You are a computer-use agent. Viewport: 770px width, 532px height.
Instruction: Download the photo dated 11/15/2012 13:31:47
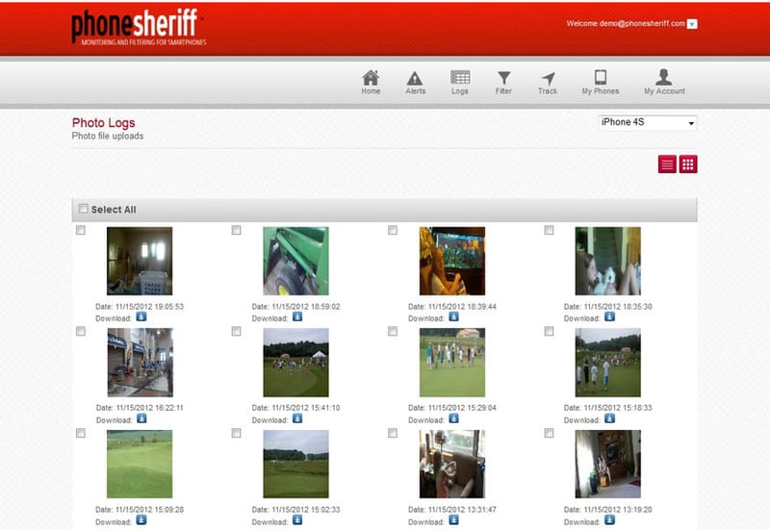(x=453, y=519)
